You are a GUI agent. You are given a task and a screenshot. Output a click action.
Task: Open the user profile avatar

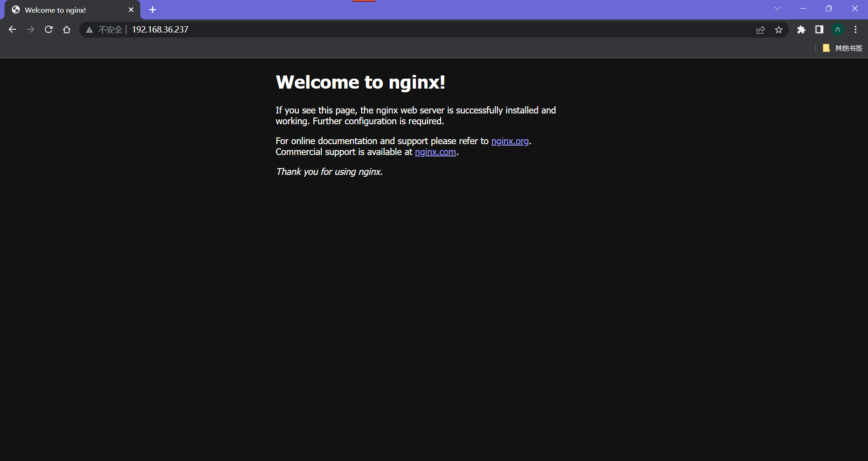(838, 30)
